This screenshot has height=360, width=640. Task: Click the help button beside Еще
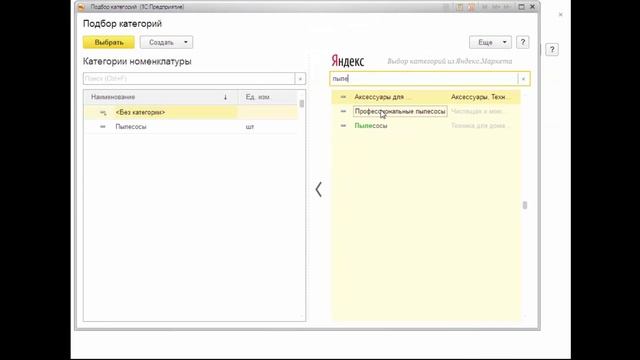pos(522,42)
